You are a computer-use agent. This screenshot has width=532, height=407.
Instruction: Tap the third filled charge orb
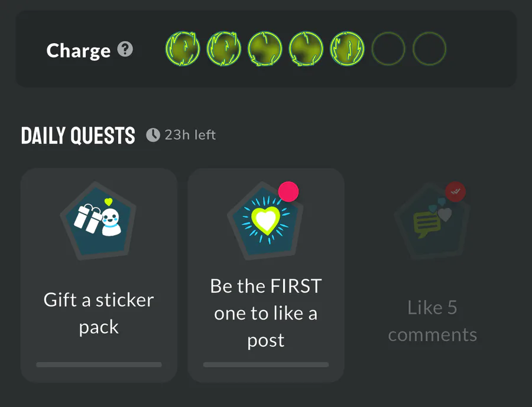(x=265, y=48)
